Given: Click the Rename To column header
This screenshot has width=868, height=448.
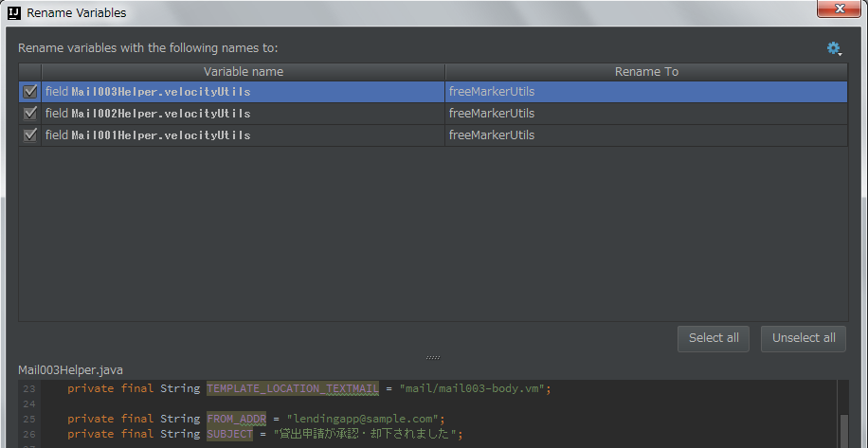Looking at the screenshot, I should click(646, 72).
